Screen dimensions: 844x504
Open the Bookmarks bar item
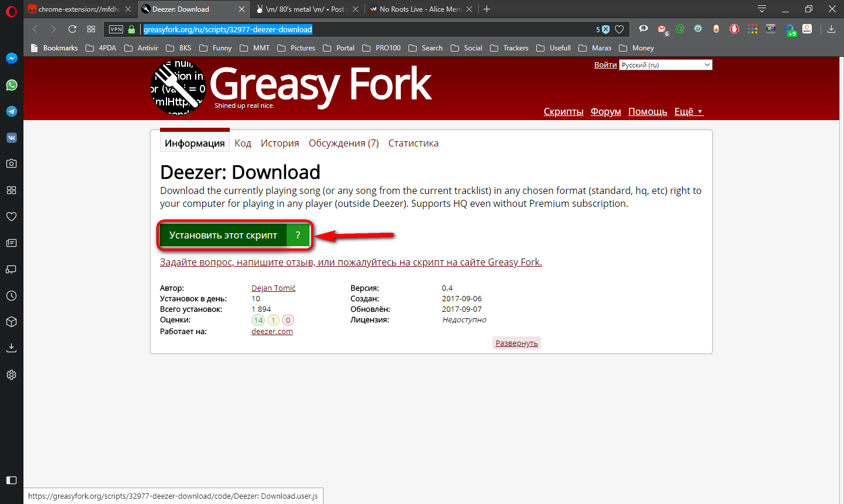pyautogui.click(x=54, y=48)
